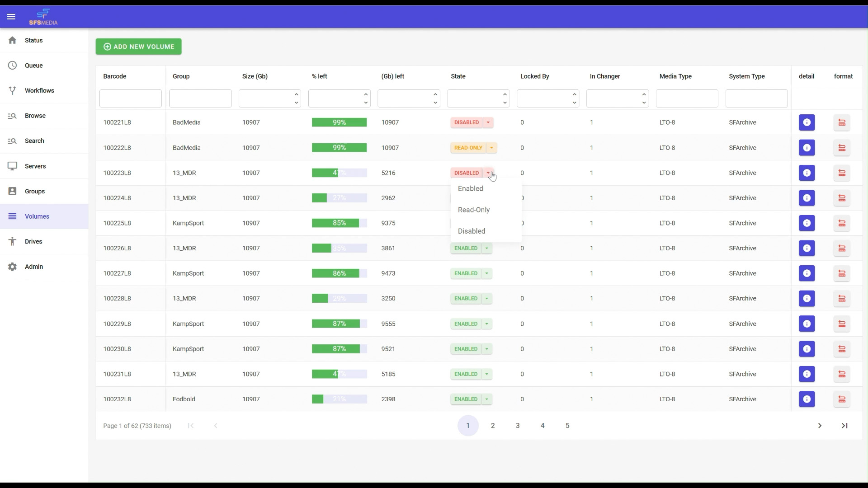Decrease the % left filter value
The width and height of the screenshot is (868, 488).
(366, 103)
